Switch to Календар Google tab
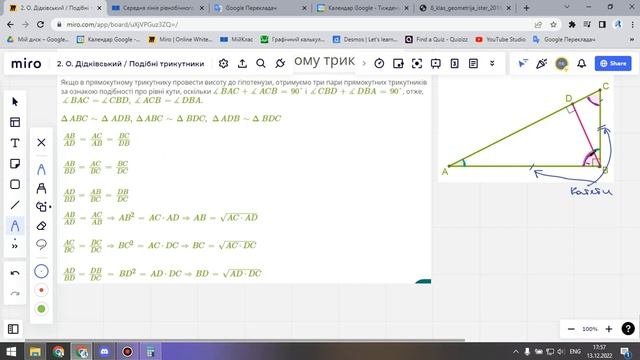Image resolution: width=640 pixels, height=360 pixels. coord(363,8)
